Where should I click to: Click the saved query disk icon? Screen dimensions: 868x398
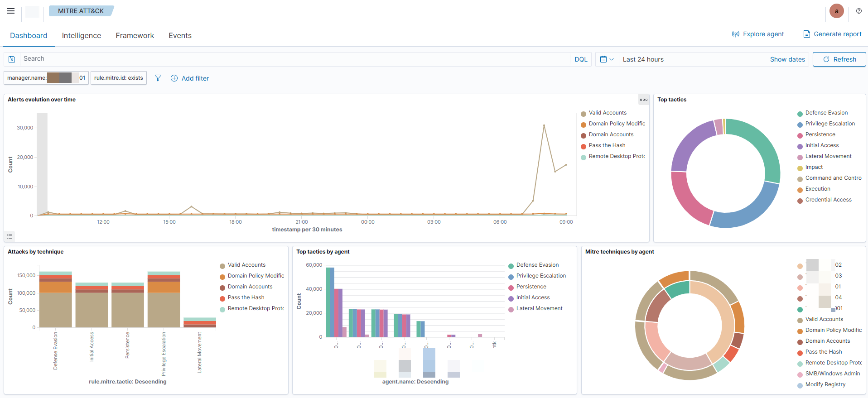tap(12, 59)
